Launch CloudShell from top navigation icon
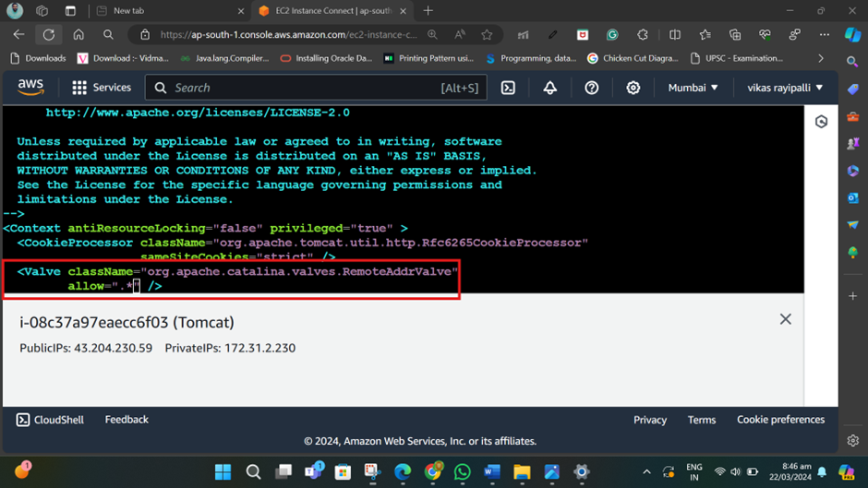This screenshot has height=488, width=868. [x=508, y=88]
